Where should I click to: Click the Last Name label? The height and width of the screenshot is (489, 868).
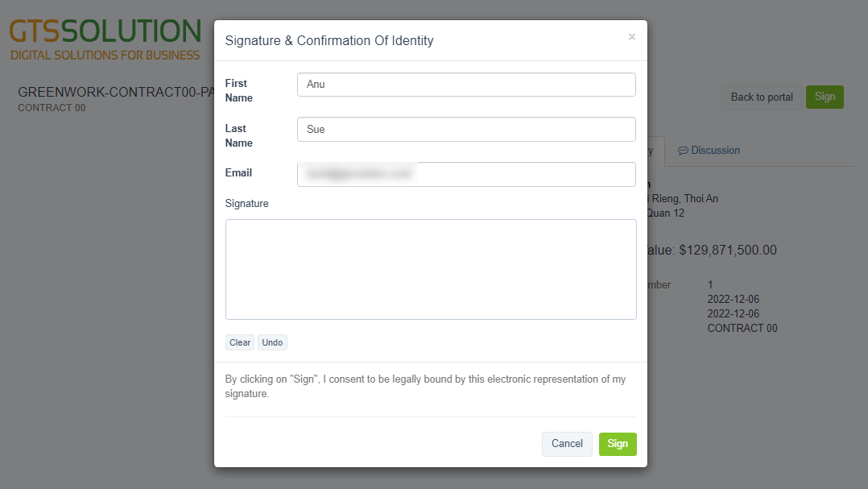(x=238, y=135)
